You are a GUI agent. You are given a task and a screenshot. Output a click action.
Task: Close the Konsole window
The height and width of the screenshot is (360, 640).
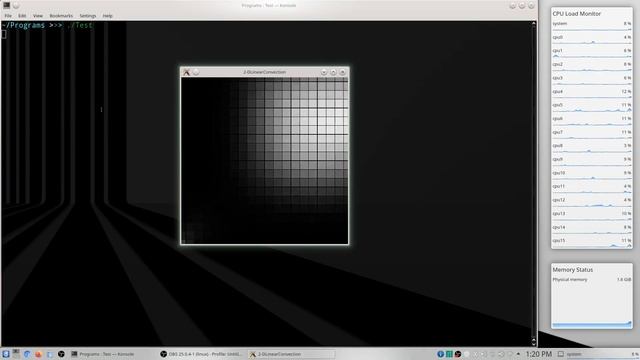(531, 6)
